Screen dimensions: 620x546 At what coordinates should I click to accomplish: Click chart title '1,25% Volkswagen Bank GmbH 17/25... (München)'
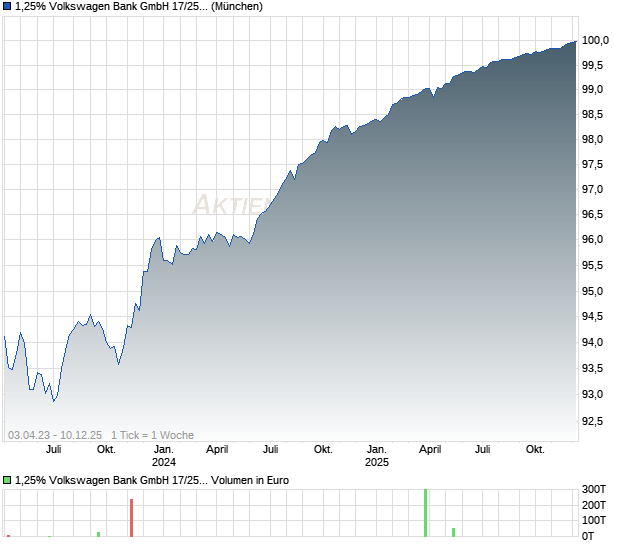tap(139, 6)
